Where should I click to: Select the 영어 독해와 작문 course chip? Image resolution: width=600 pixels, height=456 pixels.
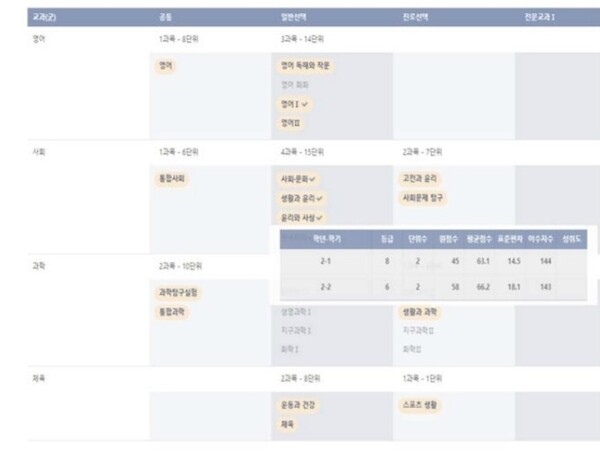305,66
